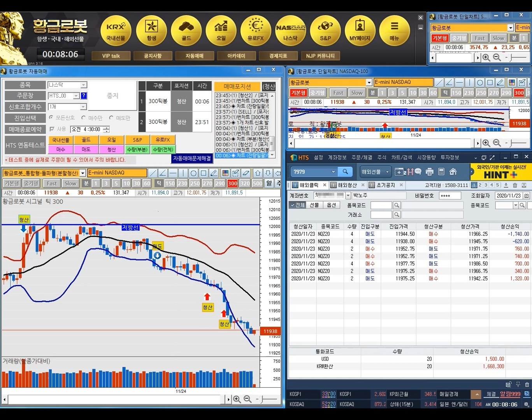Expand the 주문창 HTS_00 dropdown
Screen dimensions: 532x420
point(76,96)
